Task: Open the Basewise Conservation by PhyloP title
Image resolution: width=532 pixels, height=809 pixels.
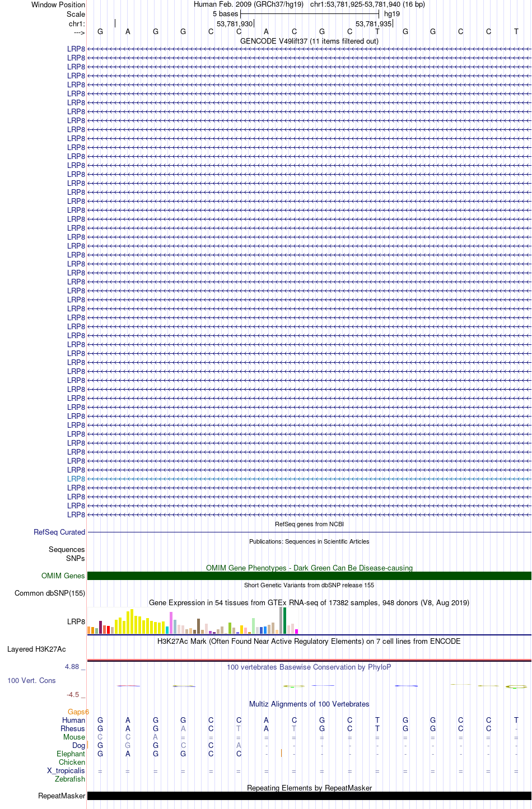Action: point(309,667)
